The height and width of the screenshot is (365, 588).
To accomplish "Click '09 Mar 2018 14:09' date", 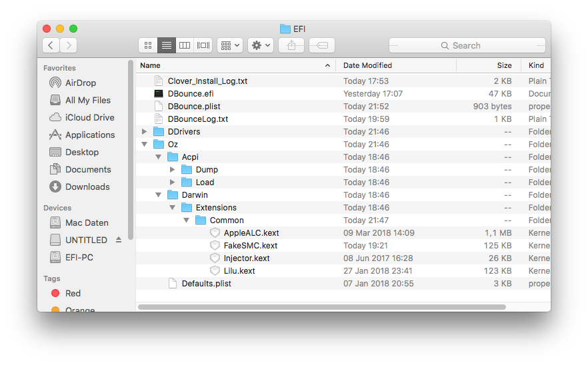I will point(379,232).
